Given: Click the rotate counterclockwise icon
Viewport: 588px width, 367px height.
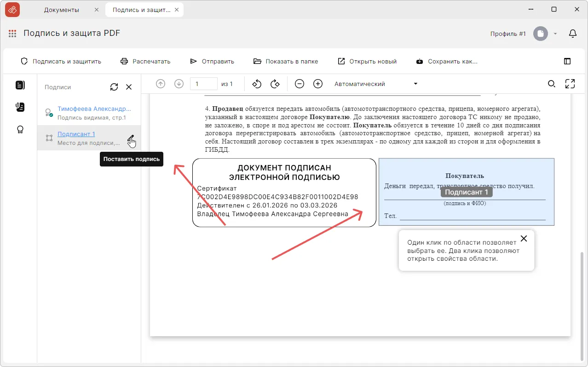Looking at the screenshot, I should pos(257,84).
